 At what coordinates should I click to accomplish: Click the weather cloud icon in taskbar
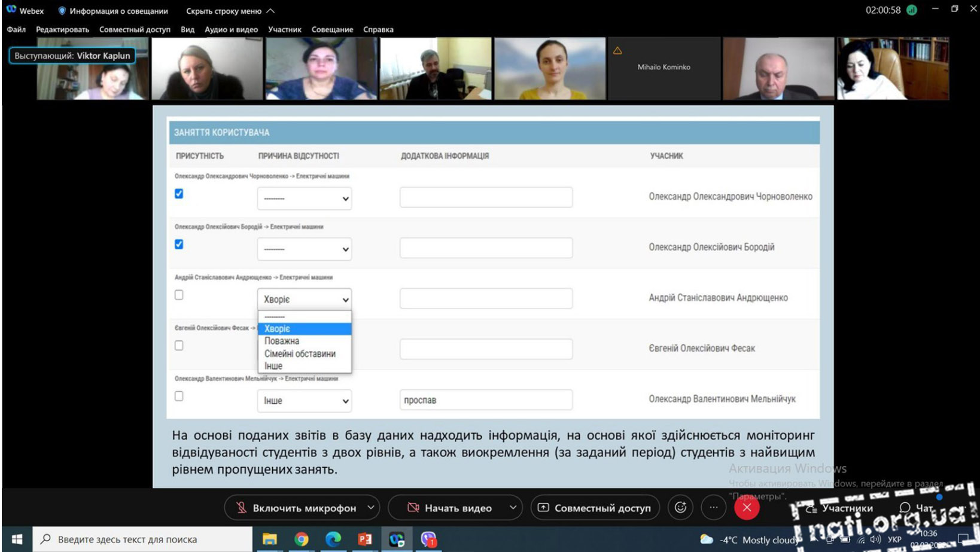coord(707,539)
